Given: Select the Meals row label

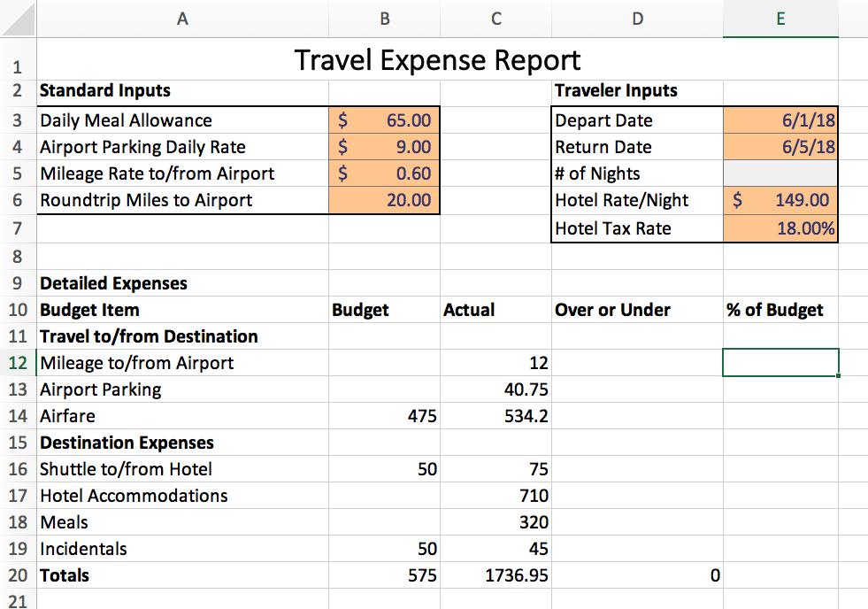Looking at the screenshot, I should pyautogui.click(x=182, y=522).
